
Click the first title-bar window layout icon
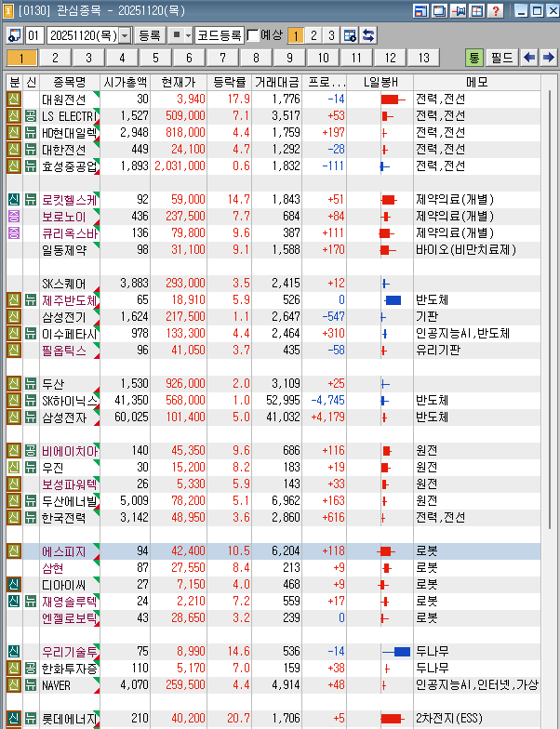(420, 11)
